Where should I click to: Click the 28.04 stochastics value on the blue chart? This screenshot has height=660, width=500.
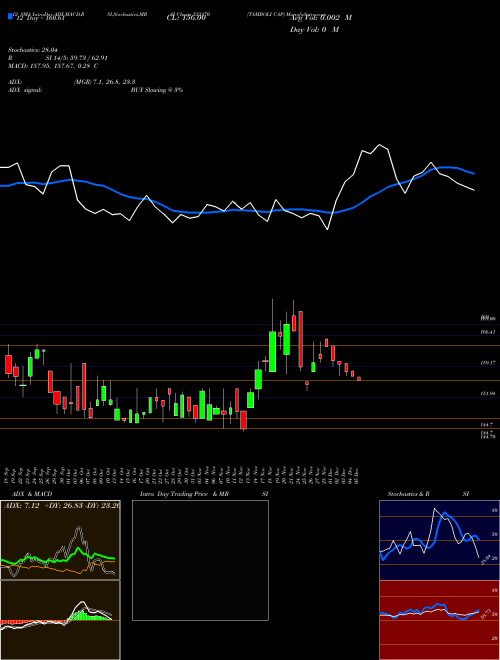tap(484, 559)
